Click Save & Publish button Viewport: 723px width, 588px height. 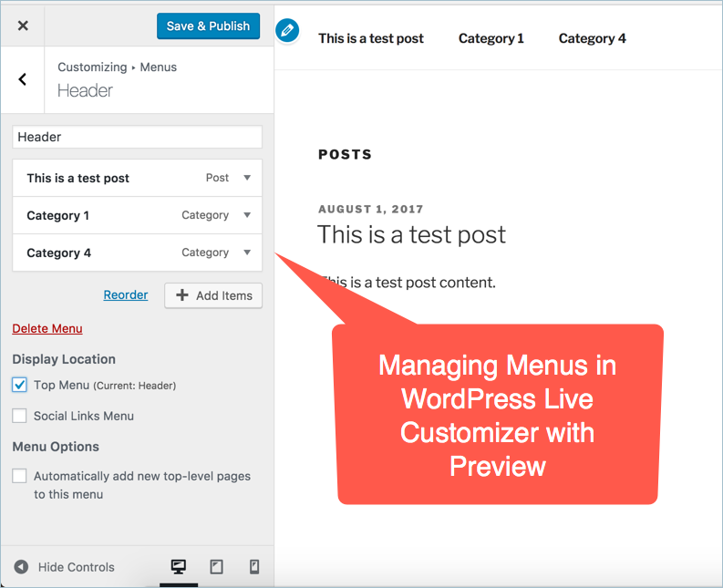(x=208, y=26)
